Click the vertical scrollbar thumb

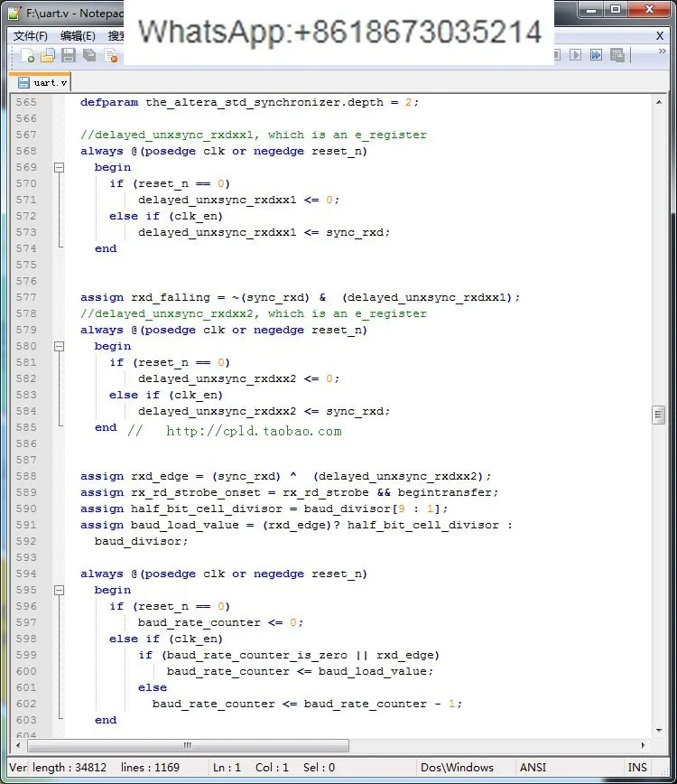coord(659,415)
